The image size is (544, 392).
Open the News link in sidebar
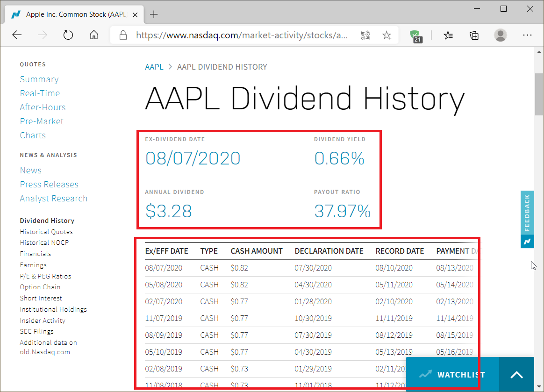point(30,171)
